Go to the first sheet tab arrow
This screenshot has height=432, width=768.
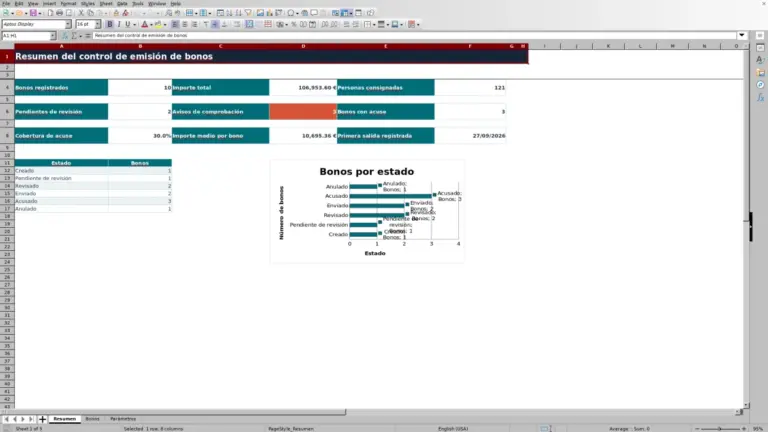point(6,419)
